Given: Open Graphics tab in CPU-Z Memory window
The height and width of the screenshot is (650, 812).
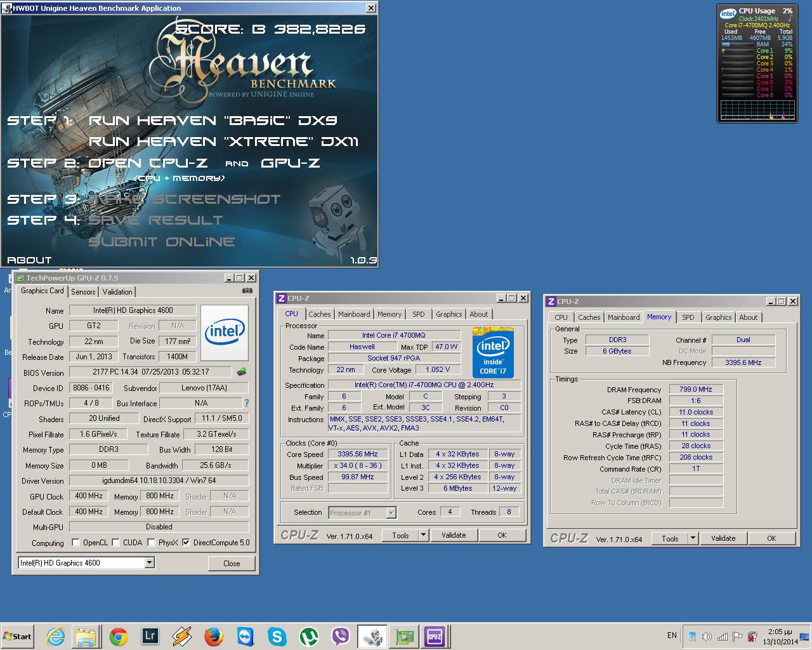Looking at the screenshot, I should (x=719, y=317).
